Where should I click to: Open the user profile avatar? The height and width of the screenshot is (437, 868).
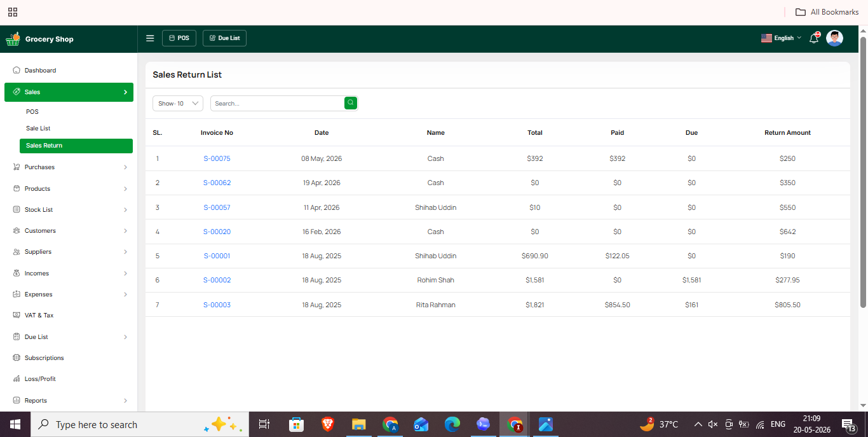pyautogui.click(x=834, y=38)
